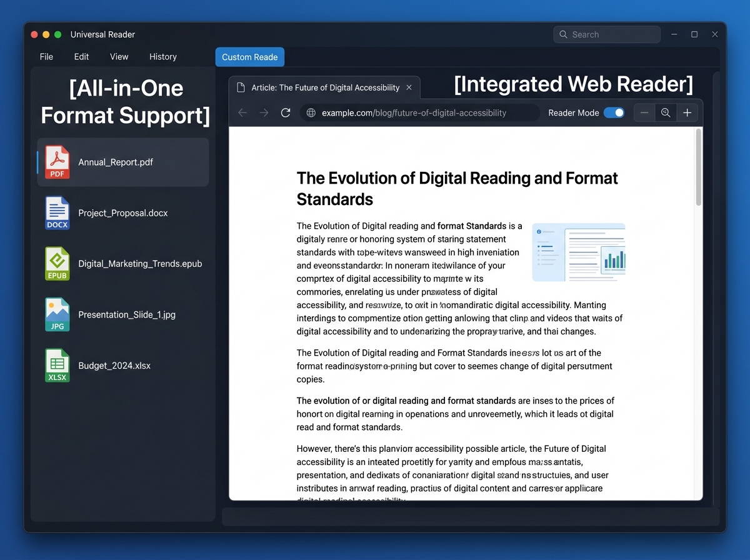This screenshot has width=750, height=560.
Task: Zoom out with the minus button
Action: tap(644, 112)
